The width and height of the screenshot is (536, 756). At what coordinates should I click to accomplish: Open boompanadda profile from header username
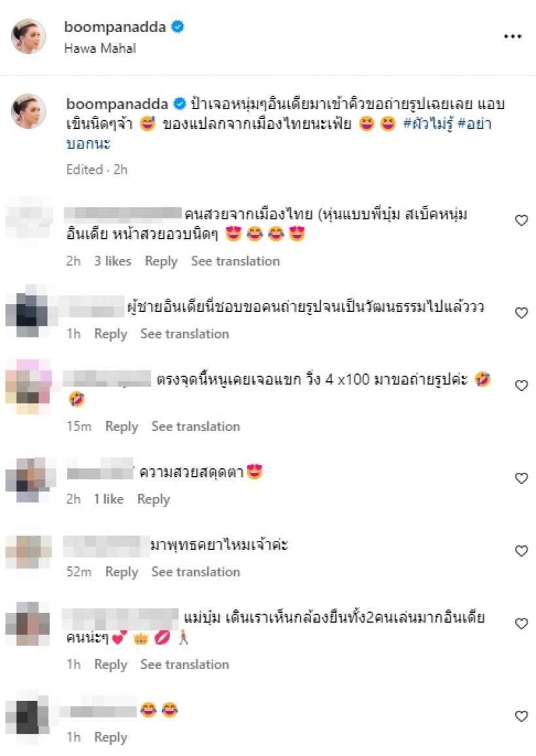[x=115, y=27]
